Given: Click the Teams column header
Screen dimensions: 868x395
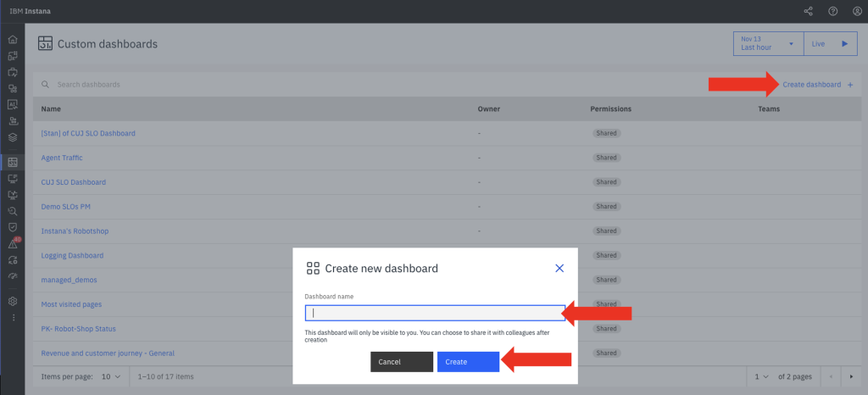Looking at the screenshot, I should [769, 109].
